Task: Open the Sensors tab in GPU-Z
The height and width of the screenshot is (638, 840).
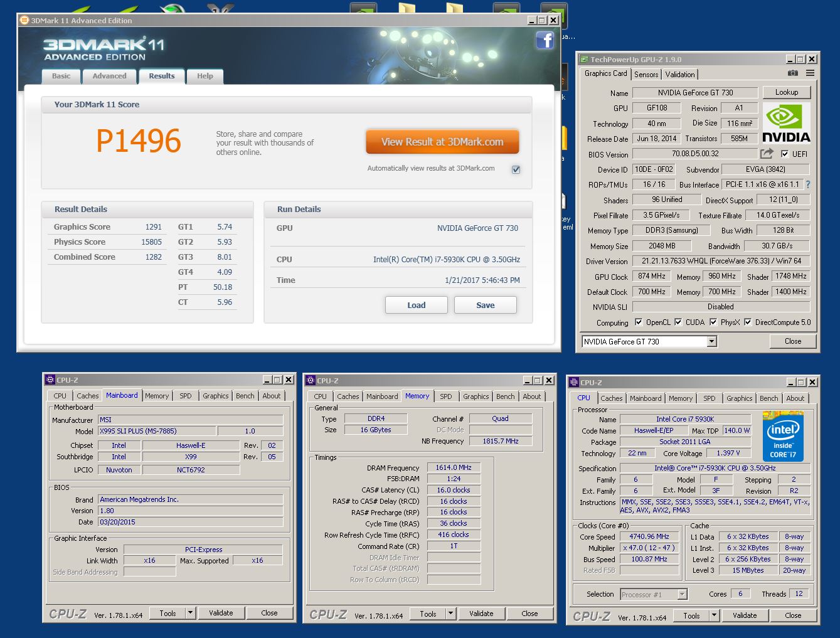Action: [646, 74]
